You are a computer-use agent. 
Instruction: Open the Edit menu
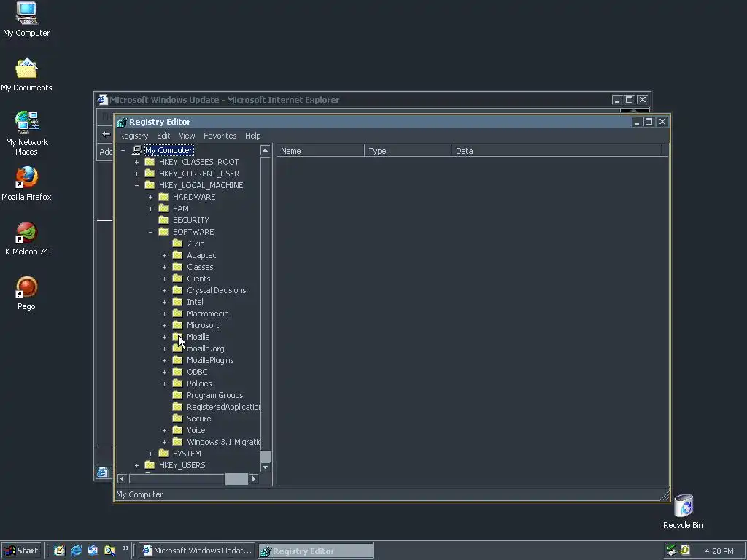point(163,136)
